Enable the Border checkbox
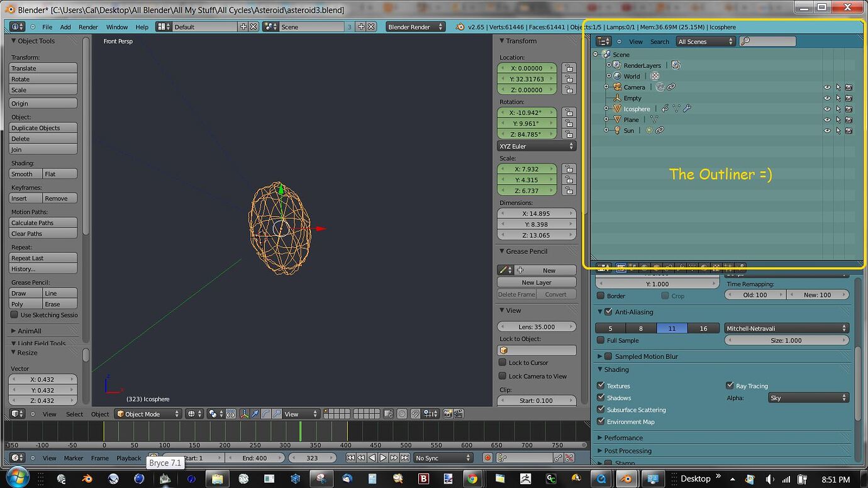The width and height of the screenshot is (868, 488). 601,296
